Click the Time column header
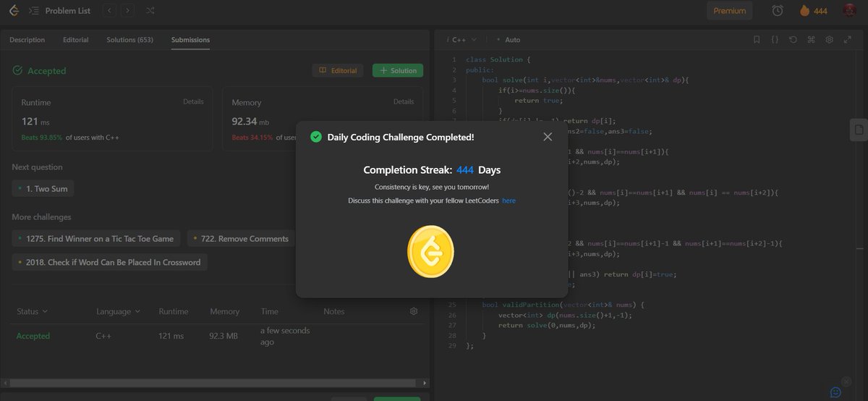 [270, 311]
